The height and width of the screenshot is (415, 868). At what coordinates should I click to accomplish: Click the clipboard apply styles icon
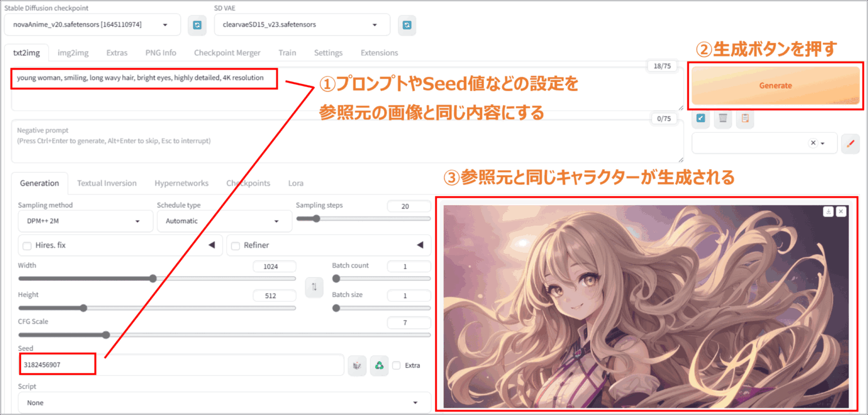[x=745, y=118]
